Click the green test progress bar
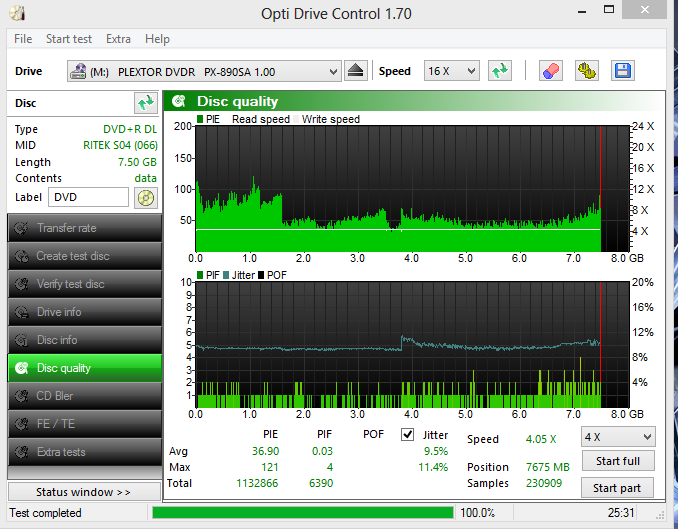The image size is (678, 529). (x=303, y=513)
